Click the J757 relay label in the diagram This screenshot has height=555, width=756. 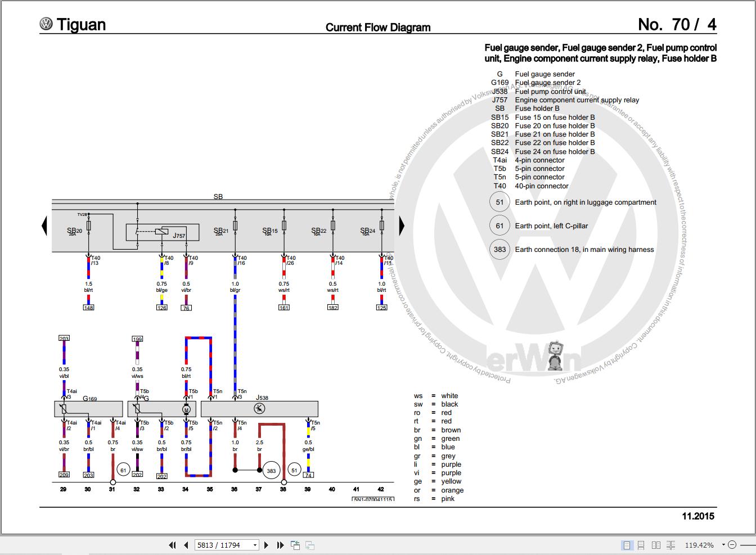click(178, 236)
